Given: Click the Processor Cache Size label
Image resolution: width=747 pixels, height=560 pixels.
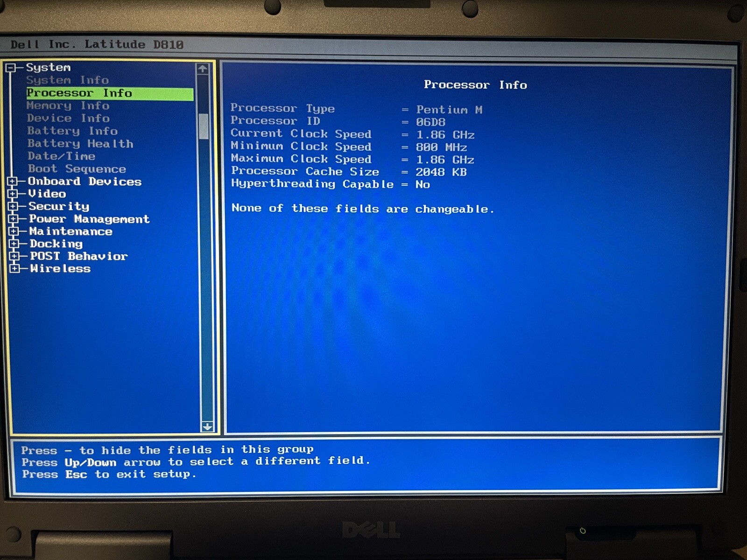Looking at the screenshot, I should (305, 171).
